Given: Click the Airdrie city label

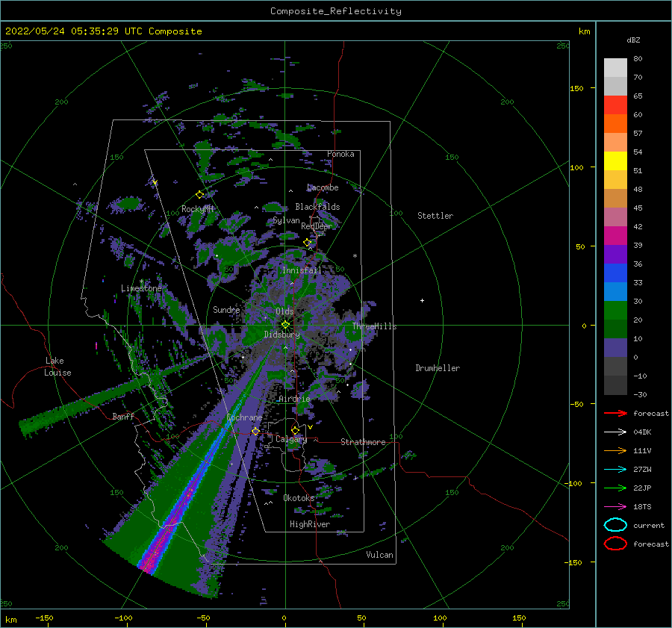Looking at the screenshot, I should (294, 399).
